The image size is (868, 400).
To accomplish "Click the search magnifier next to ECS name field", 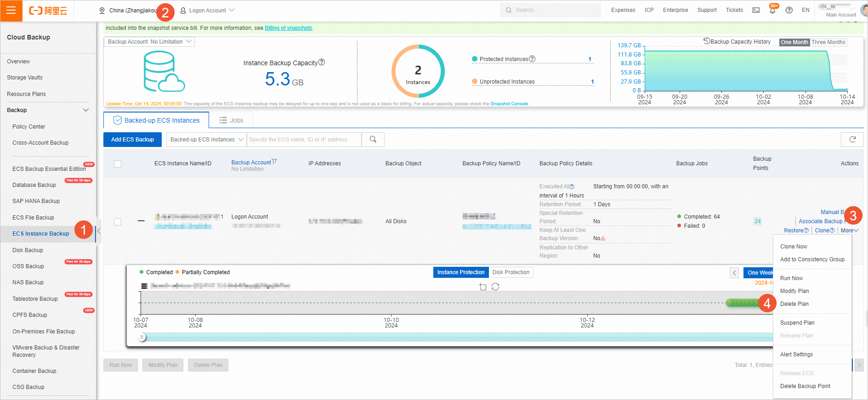I will point(373,139).
